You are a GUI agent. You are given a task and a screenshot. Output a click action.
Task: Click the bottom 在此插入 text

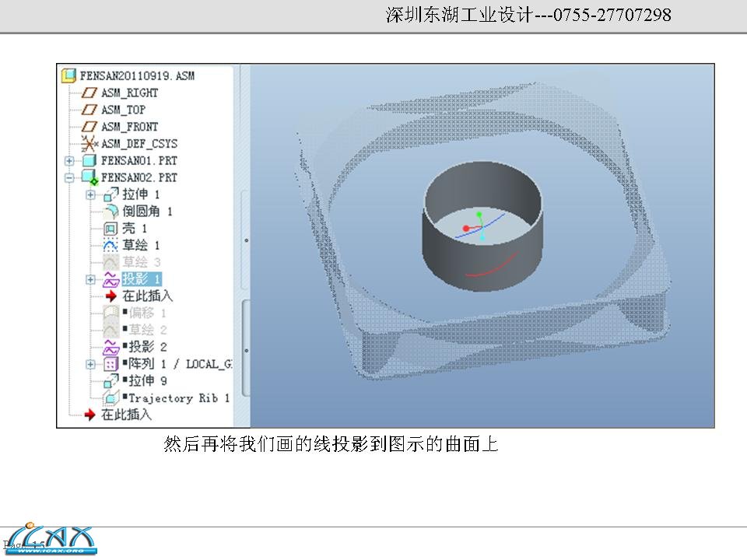(x=126, y=415)
